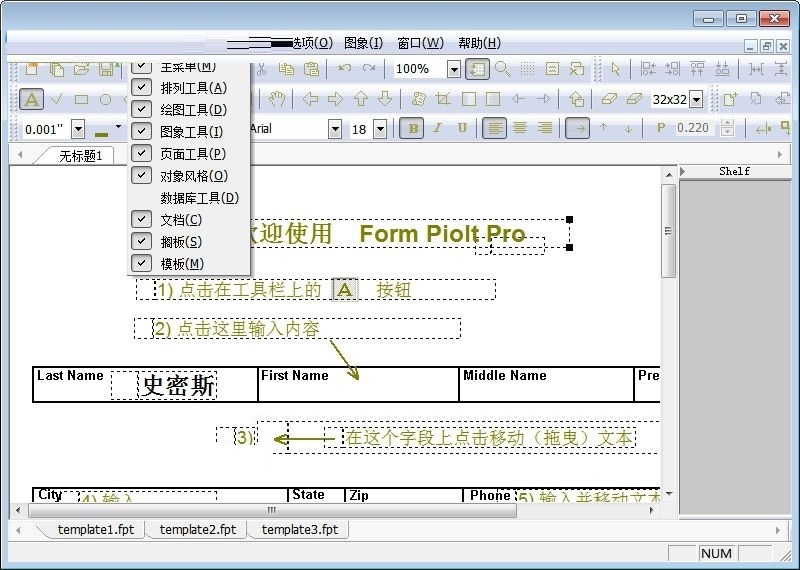
Task: Select the magnifier zoom tool
Action: [503, 69]
